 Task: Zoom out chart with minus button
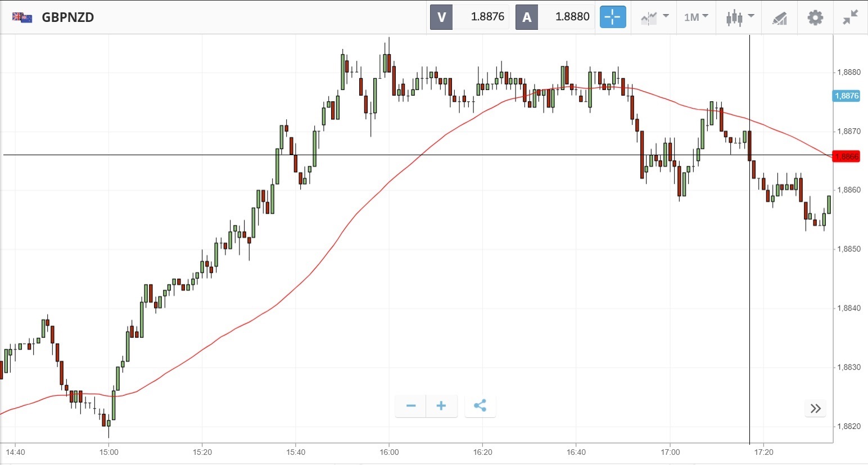411,406
